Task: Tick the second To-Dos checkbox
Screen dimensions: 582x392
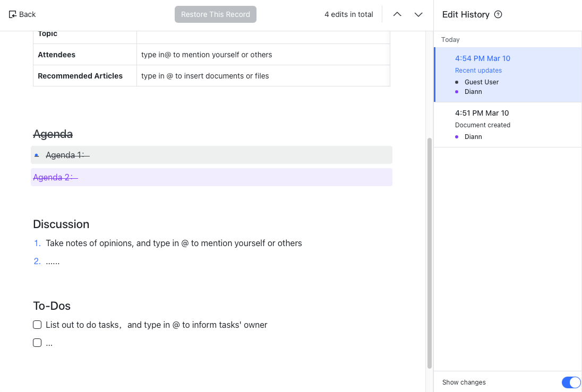Action: coord(37,343)
